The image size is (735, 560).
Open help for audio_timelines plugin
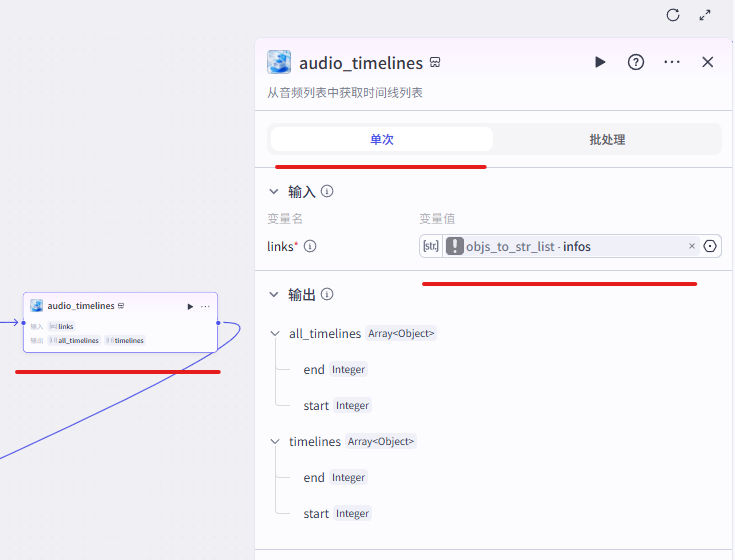pyautogui.click(x=636, y=62)
